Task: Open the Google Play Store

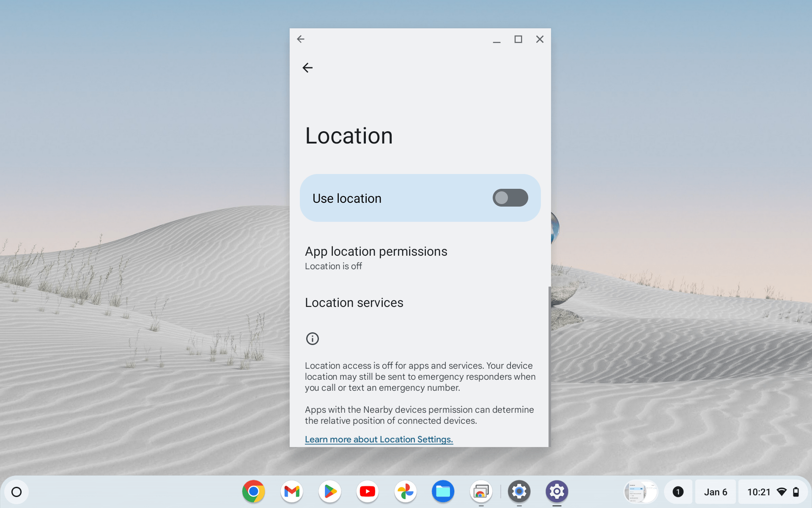Action: (x=329, y=491)
